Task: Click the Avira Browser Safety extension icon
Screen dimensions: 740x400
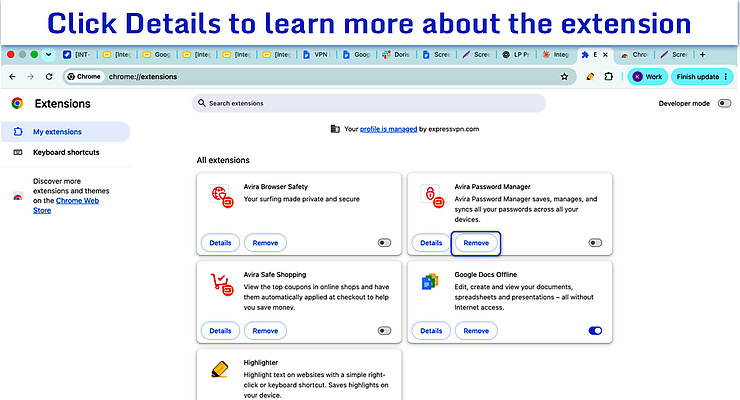Action: point(222,197)
